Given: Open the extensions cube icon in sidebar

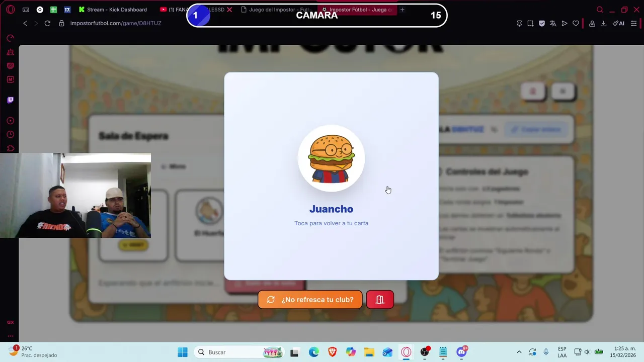Looking at the screenshot, I should [x=10, y=148].
